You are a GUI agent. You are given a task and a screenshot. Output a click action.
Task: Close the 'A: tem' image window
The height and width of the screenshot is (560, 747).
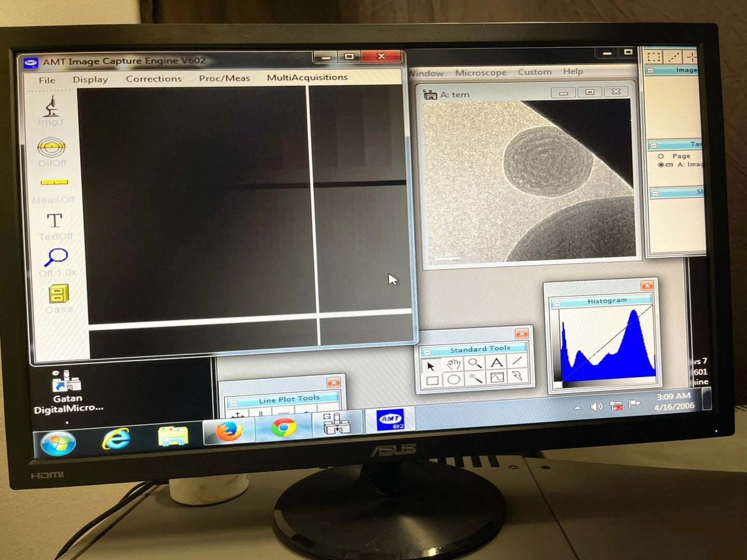(616, 91)
